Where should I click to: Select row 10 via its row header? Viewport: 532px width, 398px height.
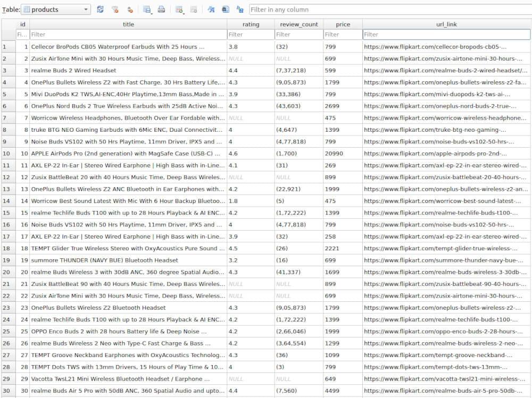click(x=7, y=154)
